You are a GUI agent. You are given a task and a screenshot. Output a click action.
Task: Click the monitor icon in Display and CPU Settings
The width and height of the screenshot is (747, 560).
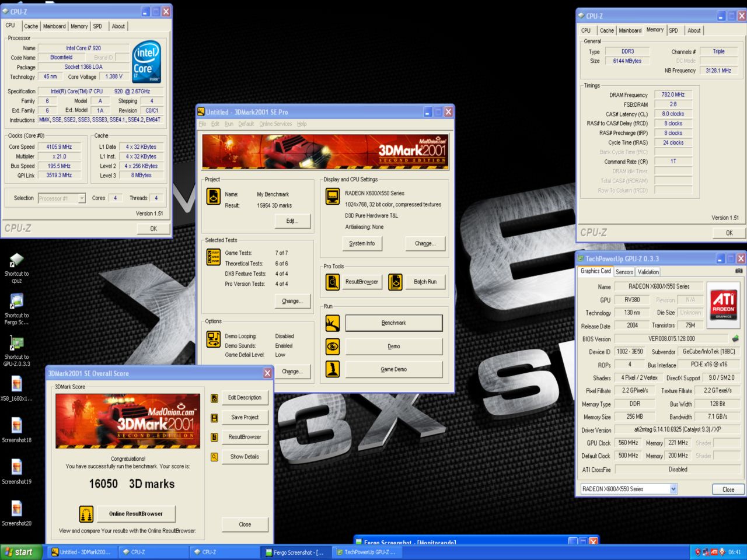point(333,197)
